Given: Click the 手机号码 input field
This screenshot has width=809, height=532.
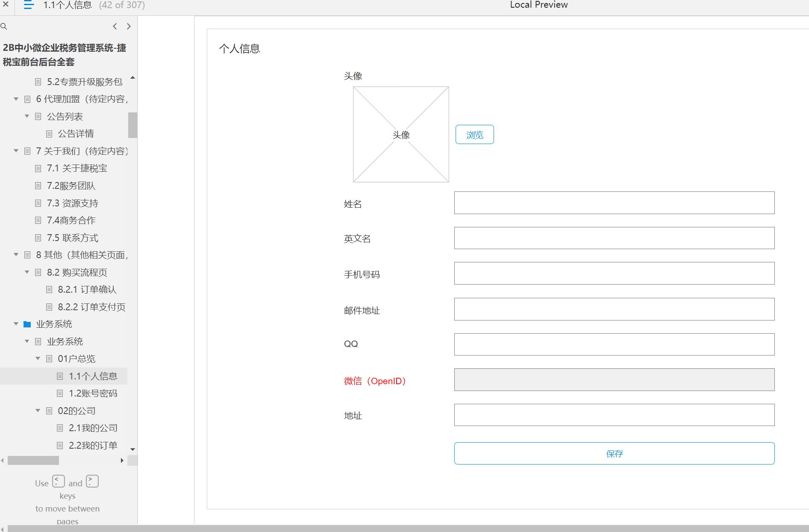Looking at the screenshot, I should pyautogui.click(x=614, y=273).
